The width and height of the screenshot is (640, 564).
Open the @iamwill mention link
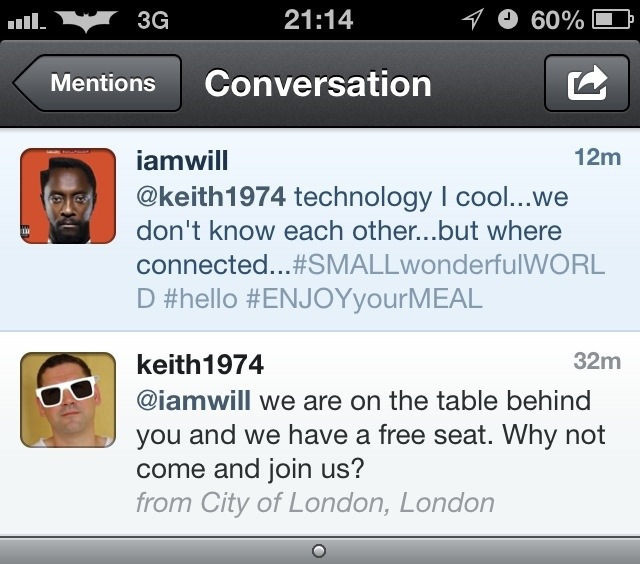click(x=197, y=400)
